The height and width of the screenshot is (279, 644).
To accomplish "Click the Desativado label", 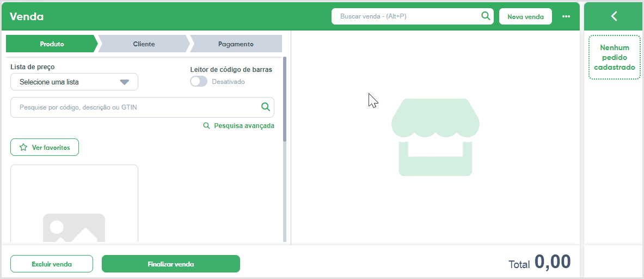I will tap(228, 82).
